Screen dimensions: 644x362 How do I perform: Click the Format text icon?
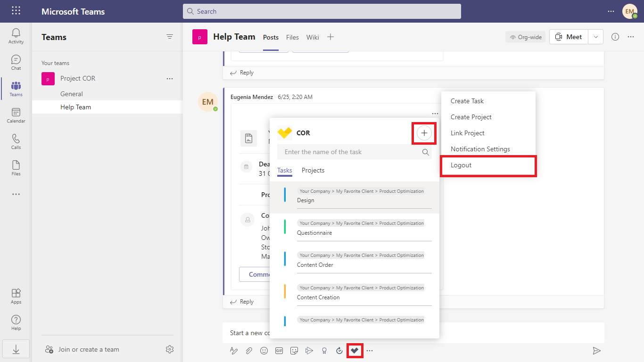coord(234,350)
